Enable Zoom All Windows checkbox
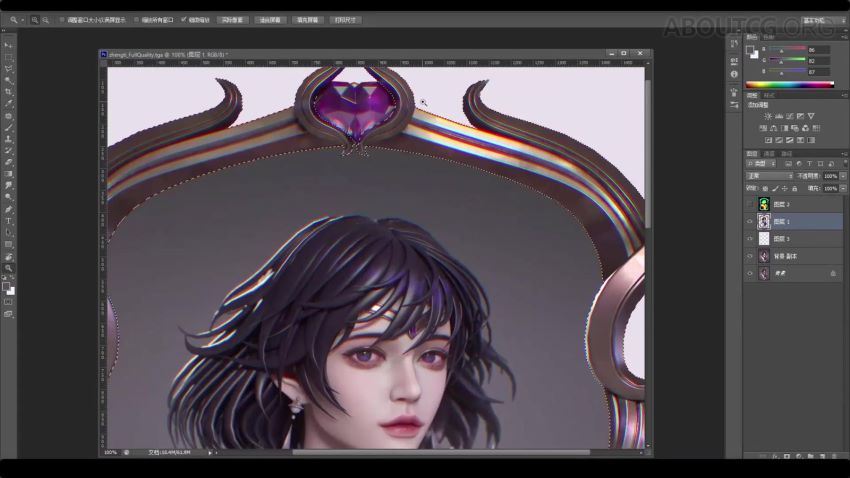 (x=137, y=20)
